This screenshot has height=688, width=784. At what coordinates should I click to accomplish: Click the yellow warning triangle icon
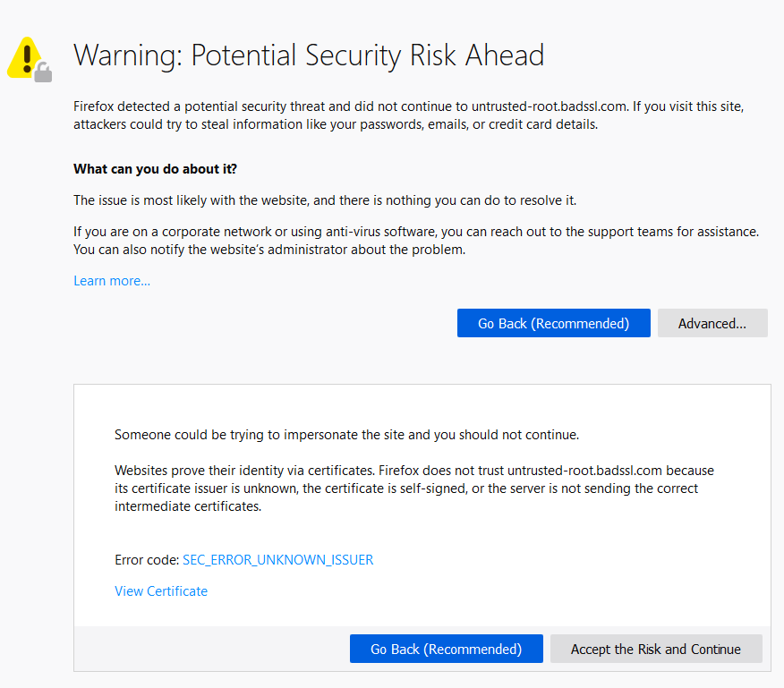click(x=24, y=57)
